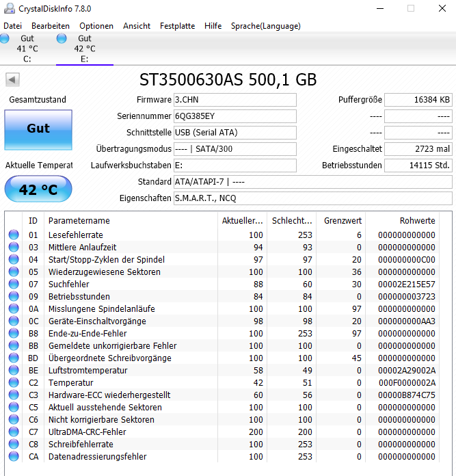Click status orb of Start/Stopp-Zyklen der Spindel row
This screenshot has width=456, height=476.
pos(14,259)
